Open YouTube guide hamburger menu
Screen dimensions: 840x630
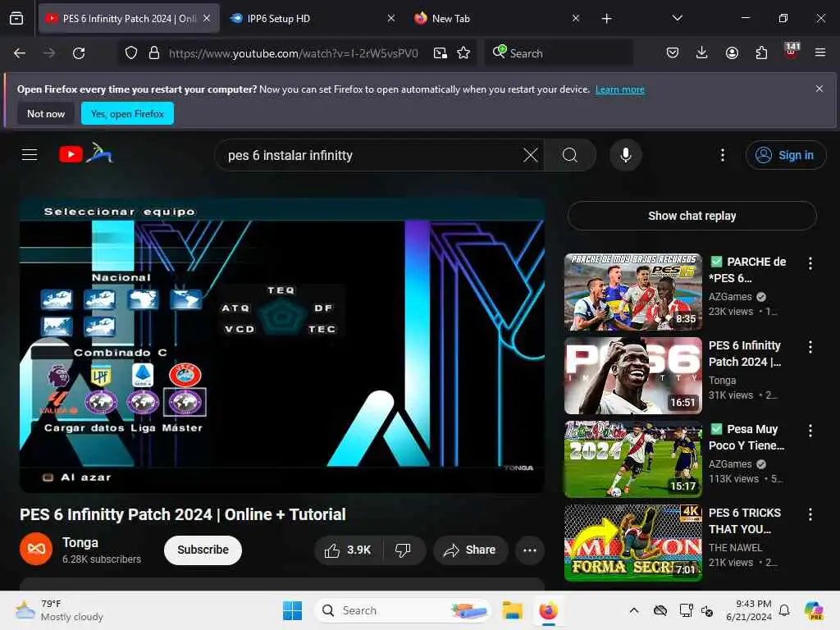30,155
